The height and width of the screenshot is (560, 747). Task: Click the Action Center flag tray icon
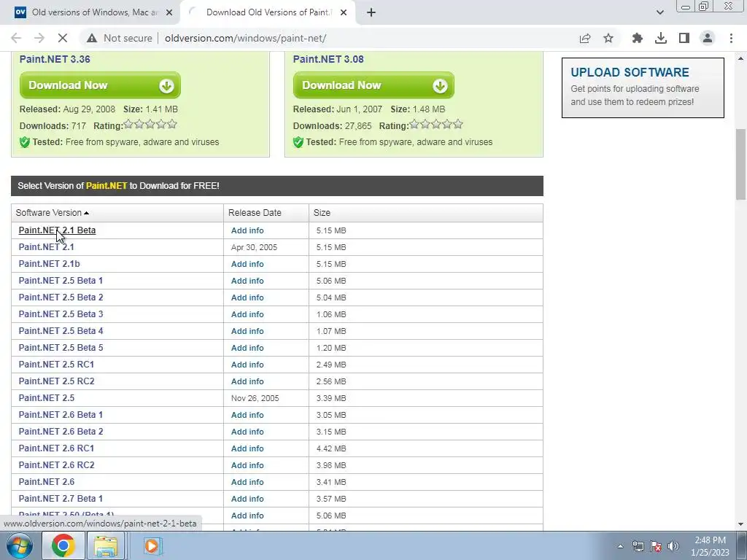coord(656,546)
